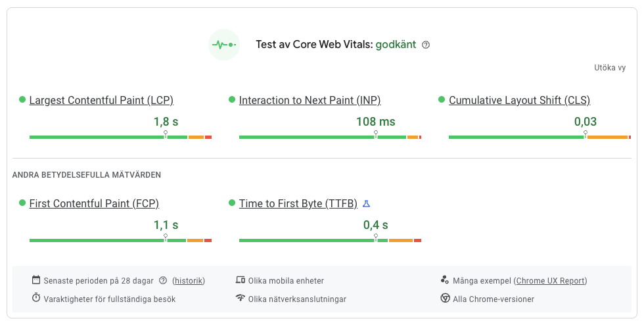Click the många exempel dots icon
This screenshot has height=327, width=644.
(446, 280)
